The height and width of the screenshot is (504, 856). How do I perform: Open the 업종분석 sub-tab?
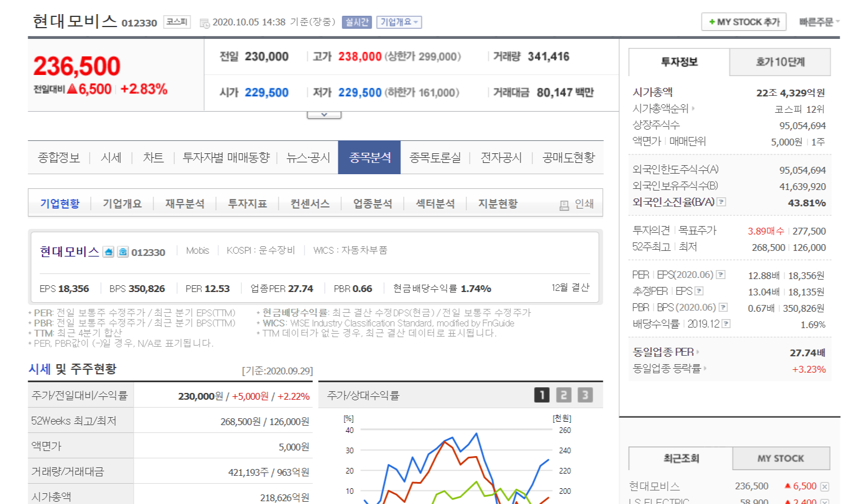tap(372, 204)
